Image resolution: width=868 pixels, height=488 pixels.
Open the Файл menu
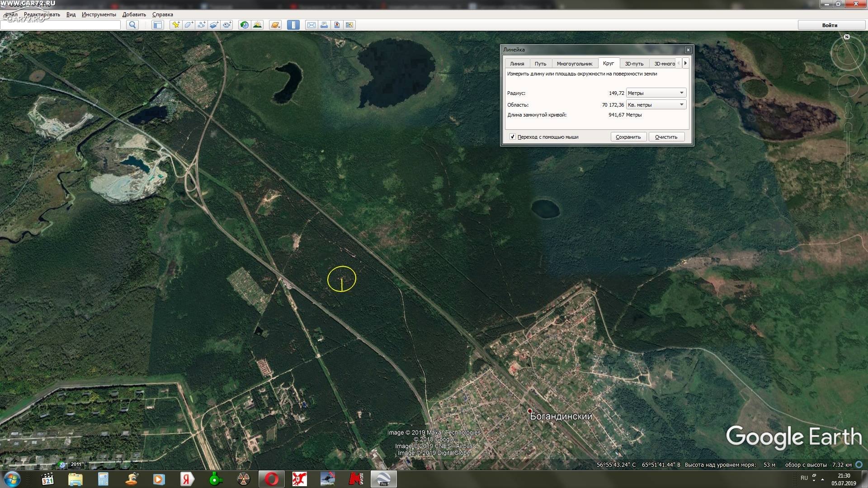[x=11, y=14]
